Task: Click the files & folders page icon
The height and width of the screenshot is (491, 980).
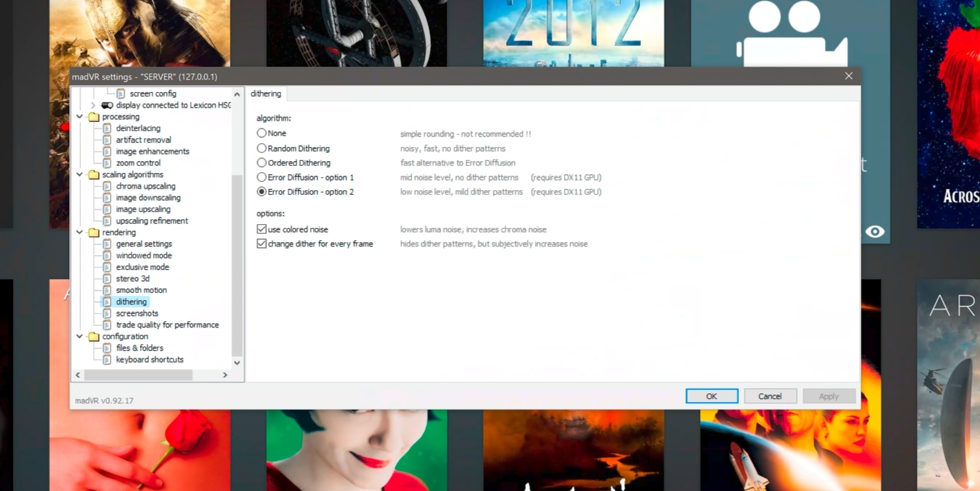Action: (x=107, y=348)
